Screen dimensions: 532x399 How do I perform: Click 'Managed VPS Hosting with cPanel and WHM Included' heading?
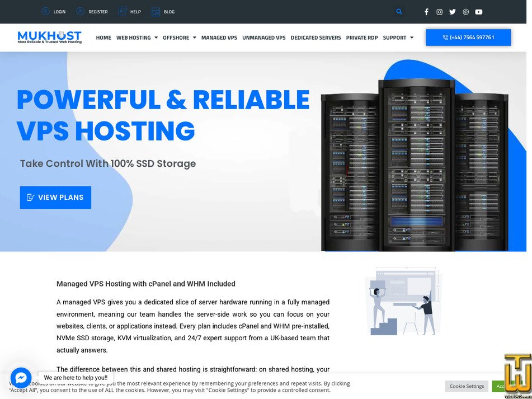point(146,284)
